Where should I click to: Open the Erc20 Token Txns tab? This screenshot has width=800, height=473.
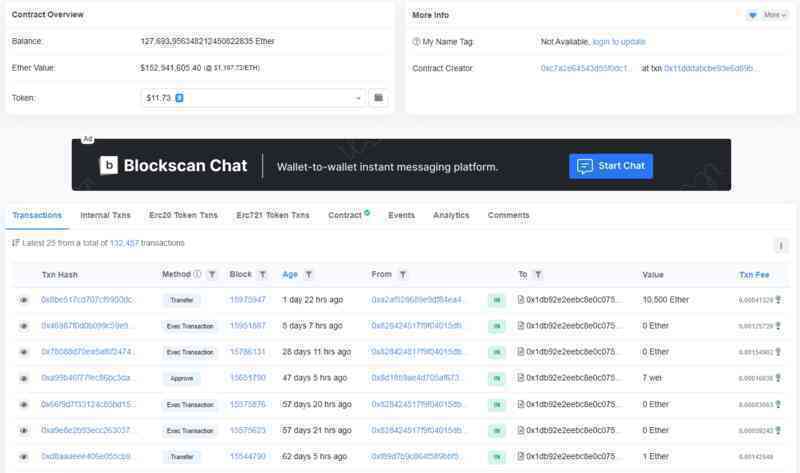coord(183,215)
